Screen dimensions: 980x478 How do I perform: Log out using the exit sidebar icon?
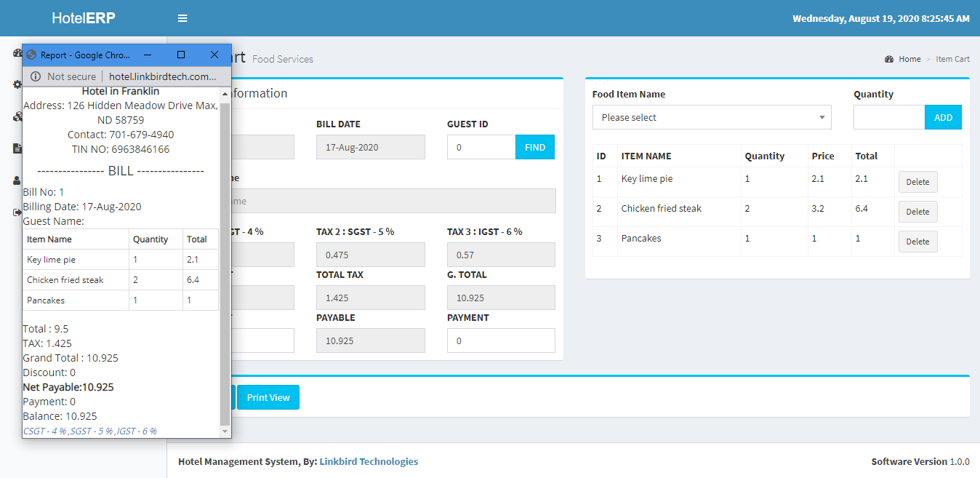click(17, 211)
